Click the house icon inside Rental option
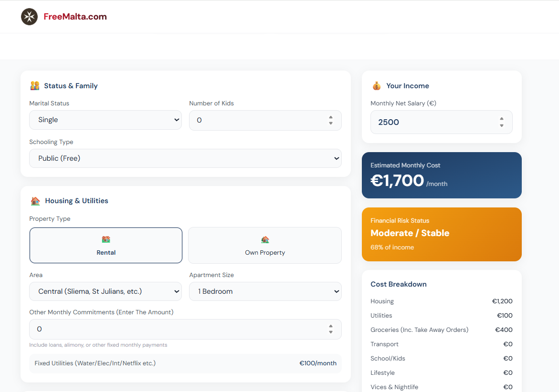The height and width of the screenshot is (392, 559). pyautogui.click(x=106, y=239)
